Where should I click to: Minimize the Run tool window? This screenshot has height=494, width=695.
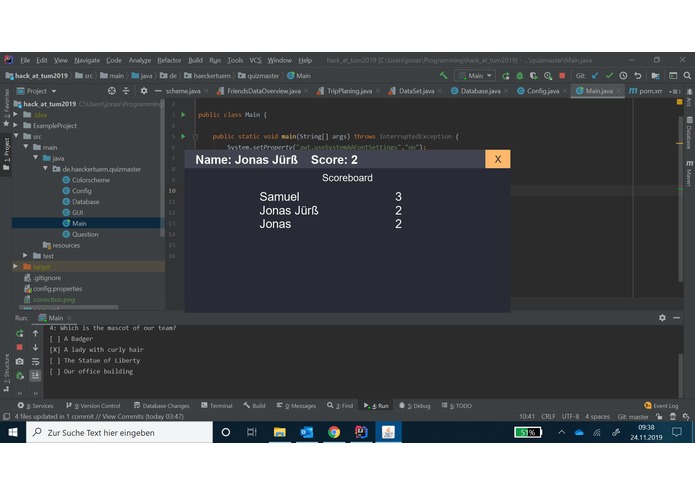676,318
